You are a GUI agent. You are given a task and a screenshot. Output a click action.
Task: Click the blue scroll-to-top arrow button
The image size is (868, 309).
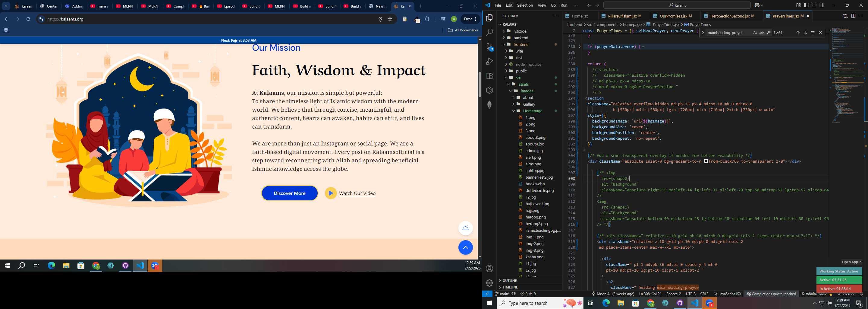tap(465, 248)
